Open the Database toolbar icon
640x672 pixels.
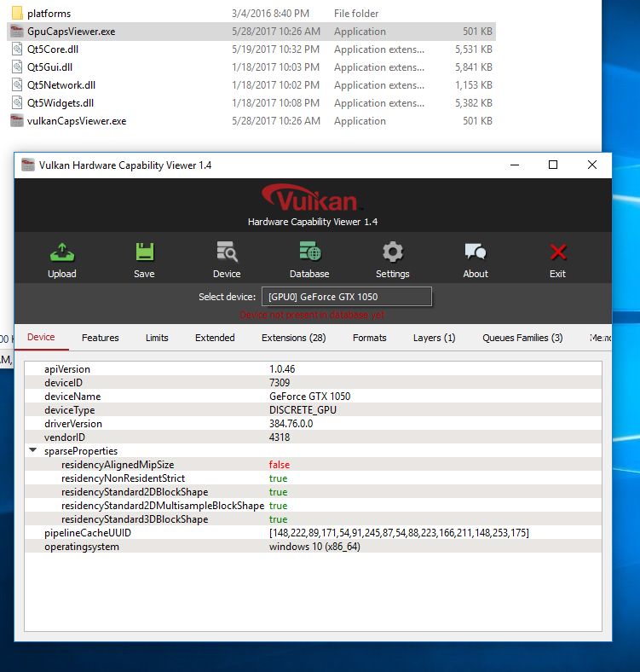(309, 252)
